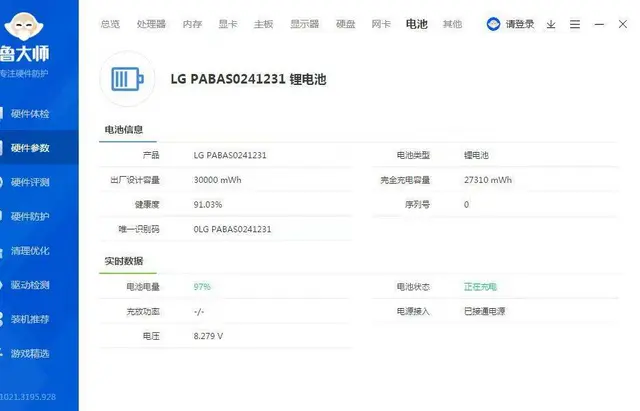Open the 其他 tab
640x411 pixels.
tap(452, 24)
